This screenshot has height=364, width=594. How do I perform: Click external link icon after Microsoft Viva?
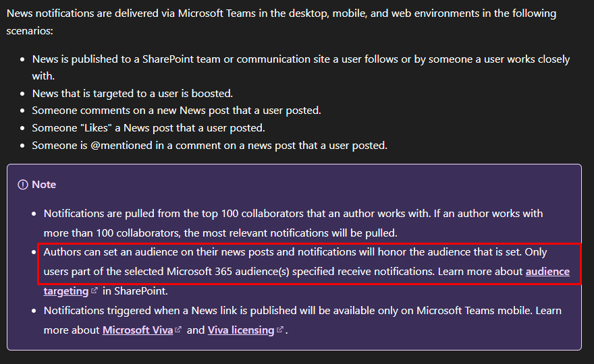(x=178, y=330)
